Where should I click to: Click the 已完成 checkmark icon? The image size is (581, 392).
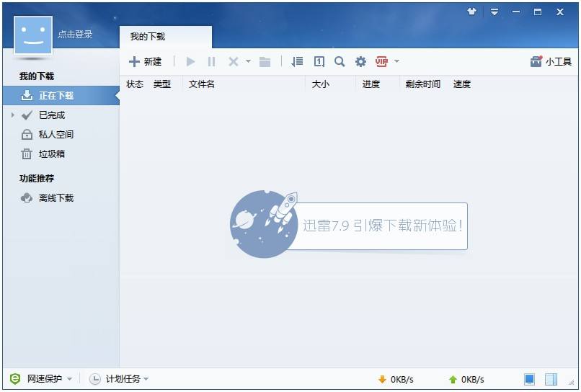coord(27,115)
